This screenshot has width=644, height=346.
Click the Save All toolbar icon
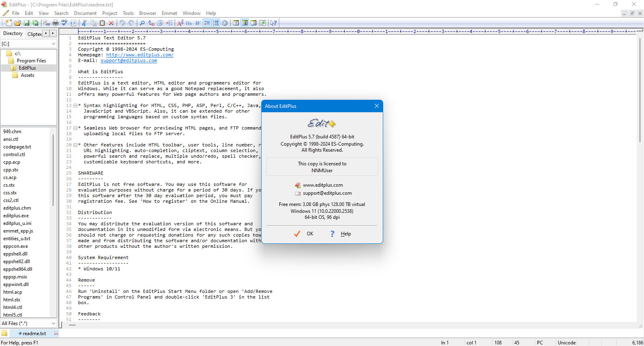pyautogui.click(x=35, y=23)
